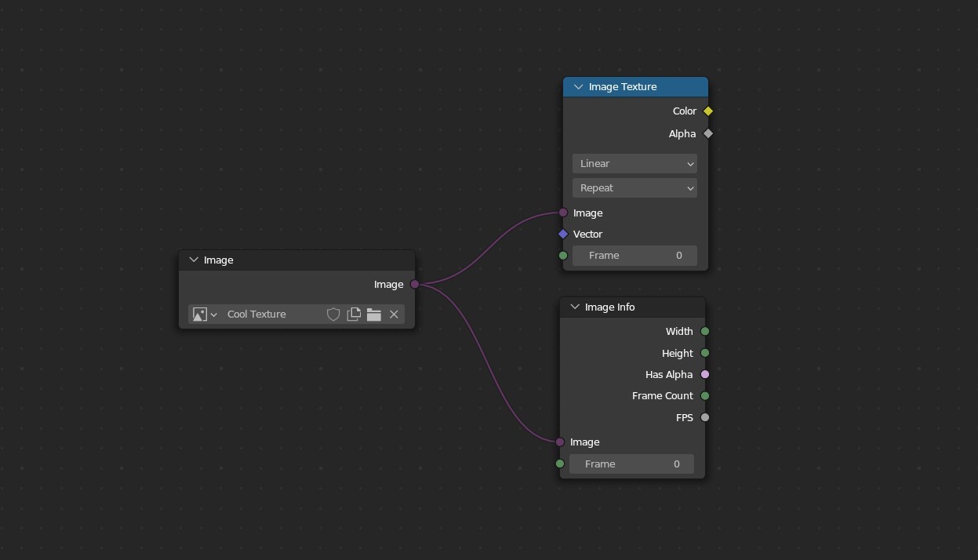Click Frame field in Image Texture node

pos(634,256)
